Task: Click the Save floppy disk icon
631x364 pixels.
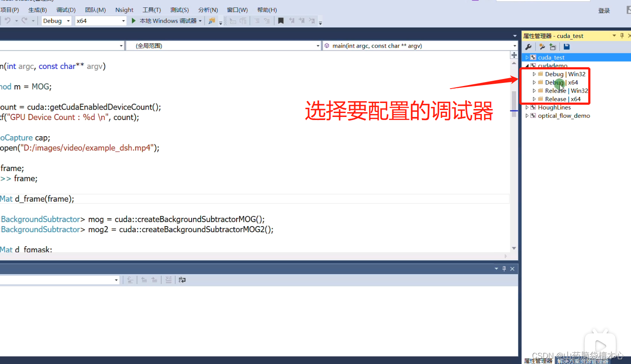Action: (566, 47)
